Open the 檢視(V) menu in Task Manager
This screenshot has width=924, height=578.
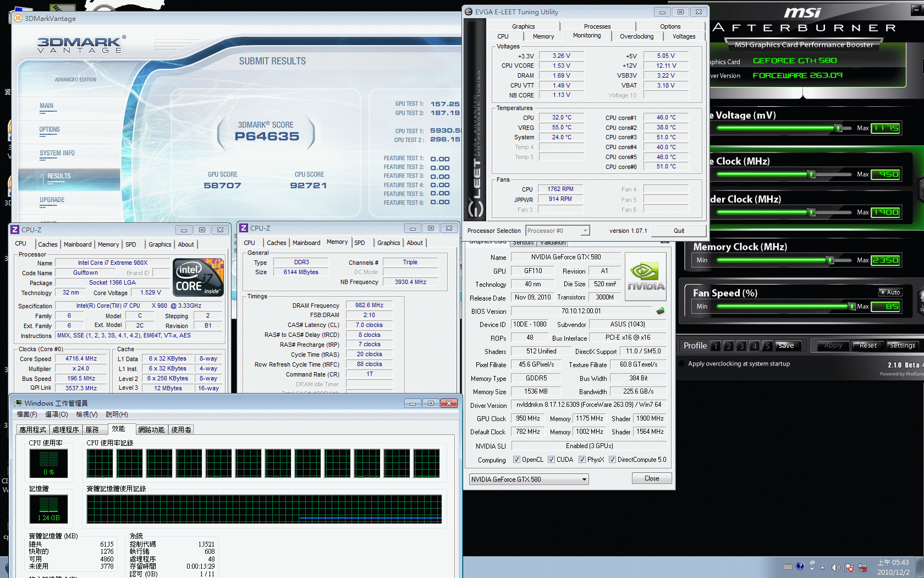[x=86, y=415]
